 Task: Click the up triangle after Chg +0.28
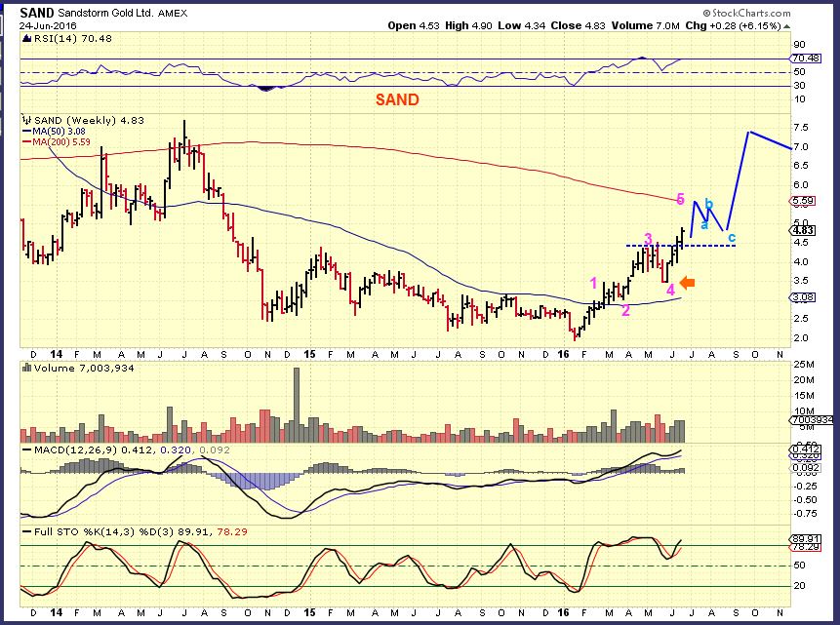click(x=786, y=26)
